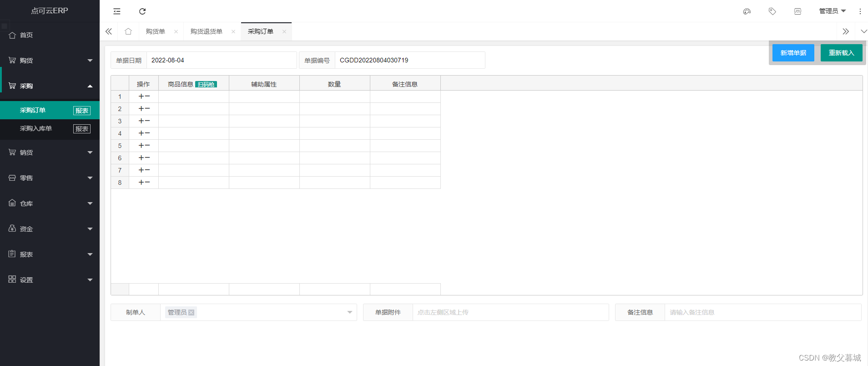Select the 采购订单 tab
This screenshot has height=366, width=868.
(261, 31)
